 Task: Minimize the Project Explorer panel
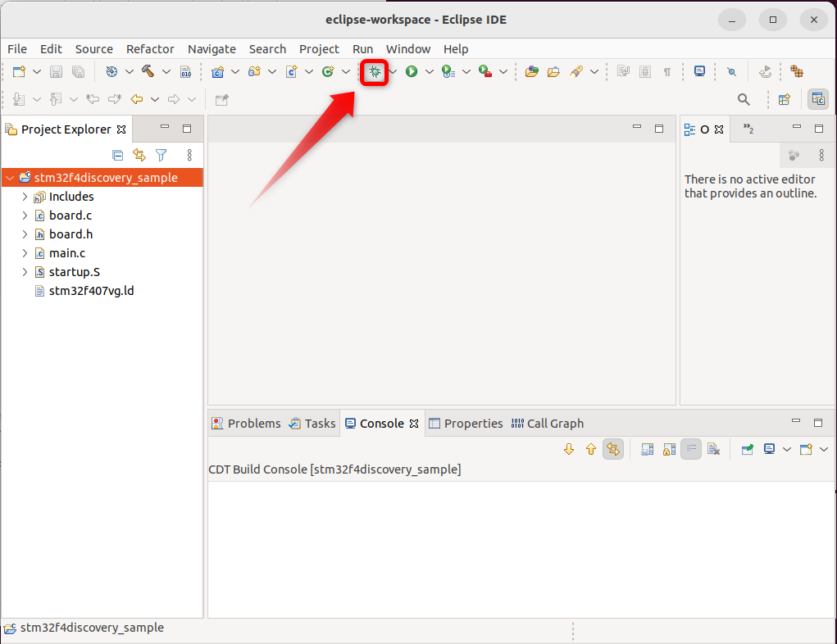(165, 126)
